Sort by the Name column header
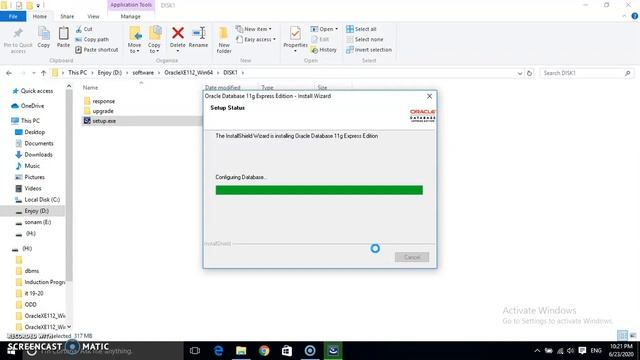Viewport: 640px width, 360px height. (91, 88)
